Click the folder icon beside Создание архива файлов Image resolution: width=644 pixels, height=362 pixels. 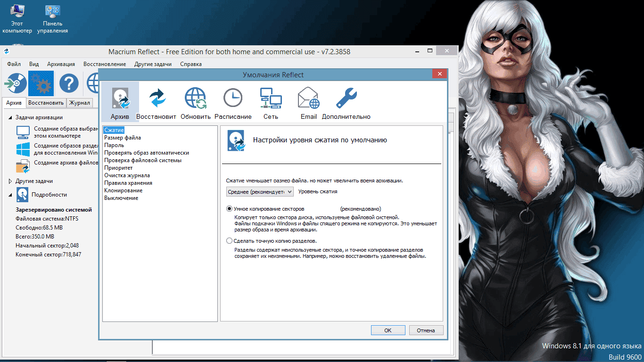tap(23, 166)
